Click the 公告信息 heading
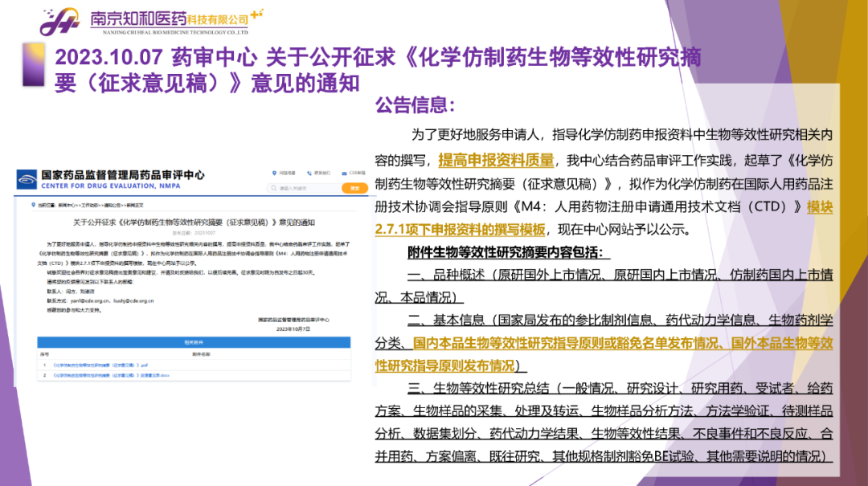The height and width of the screenshot is (486, 868). coord(416,105)
